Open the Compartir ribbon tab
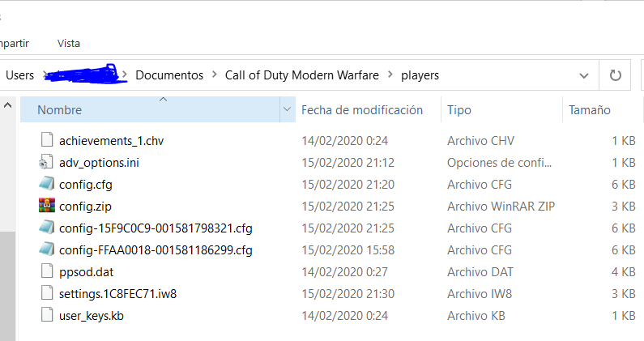644x341 pixels. pos(14,43)
